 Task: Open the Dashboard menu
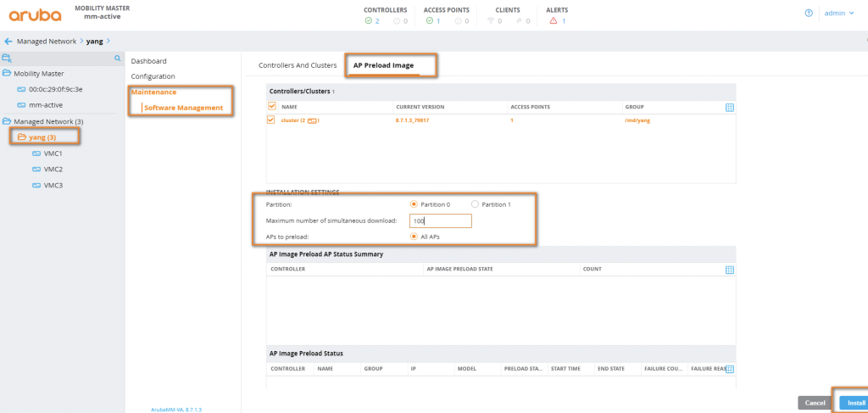[x=148, y=61]
